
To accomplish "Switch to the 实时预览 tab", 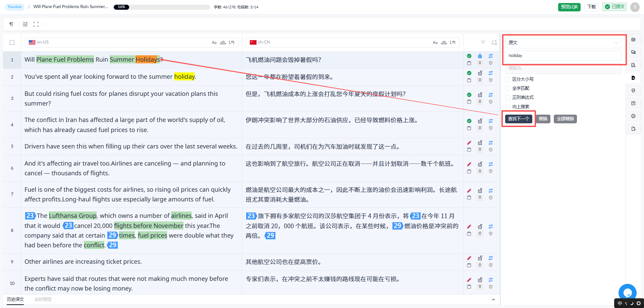I will click(43, 299).
